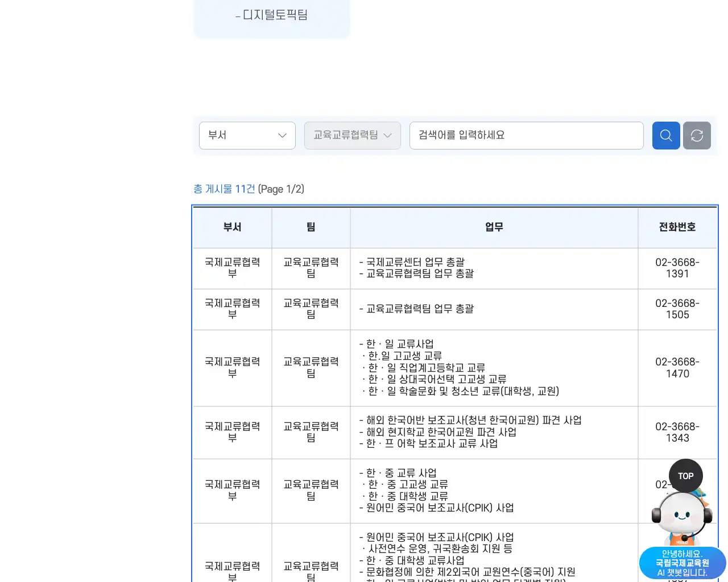Click the 부서 column header
This screenshot has width=728, height=582.
pos(232,227)
